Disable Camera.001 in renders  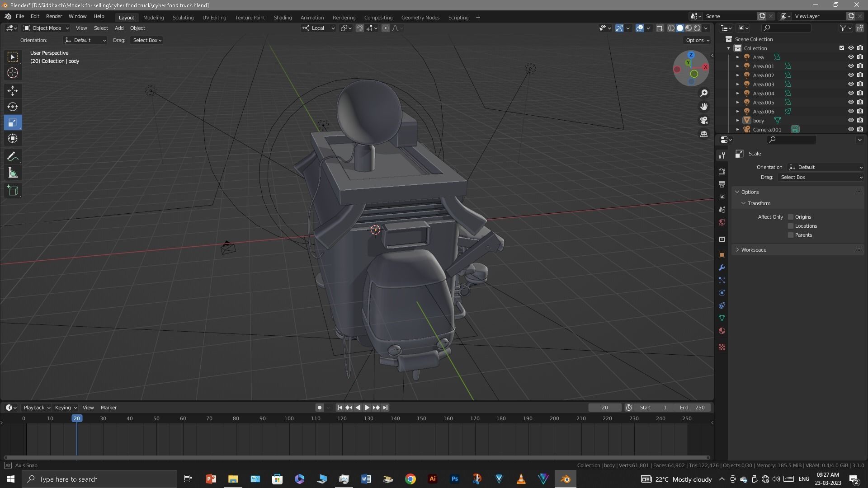(x=860, y=130)
